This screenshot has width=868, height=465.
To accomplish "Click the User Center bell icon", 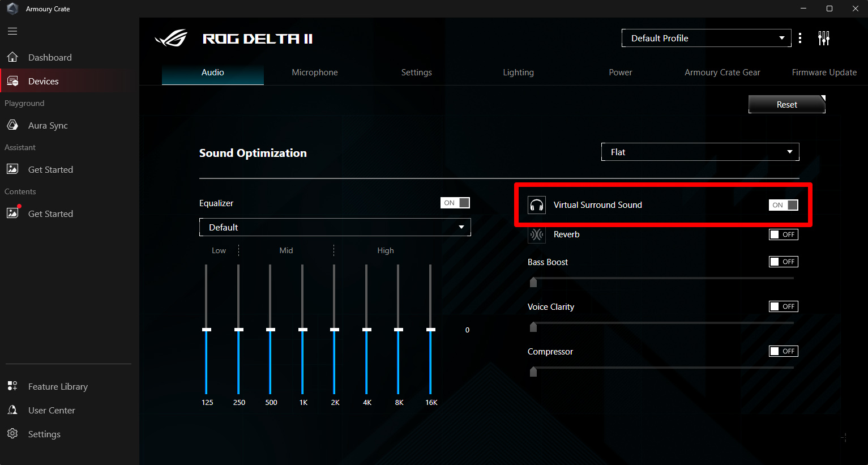I will pyautogui.click(x=12, y=410).
